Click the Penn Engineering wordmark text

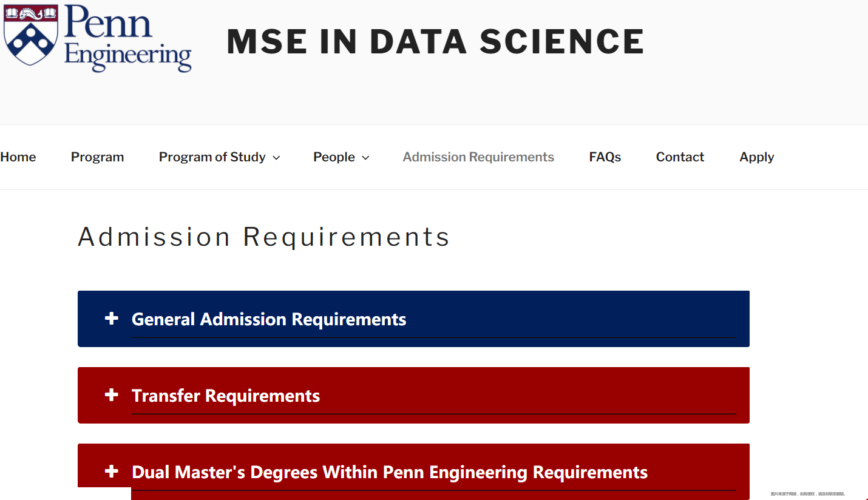tap(127, 38)
